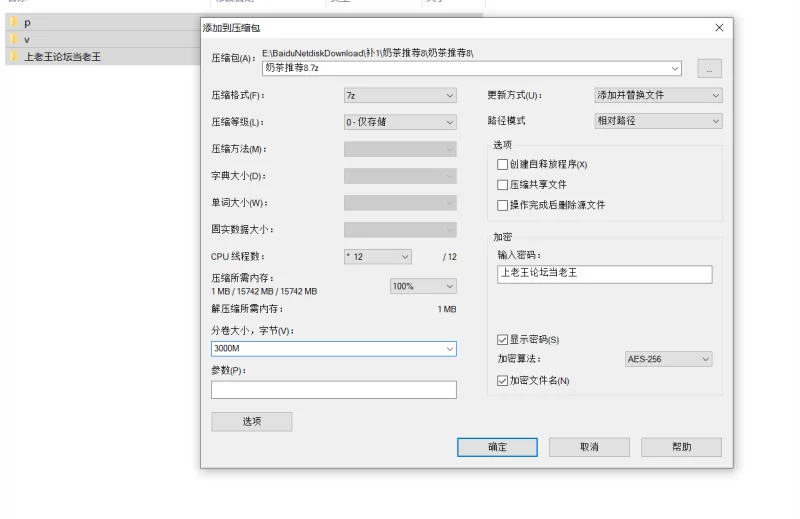Enable 压缩共享文件 checkbox
This screenshot has width=800, height=519.
(x=502, y=185)
